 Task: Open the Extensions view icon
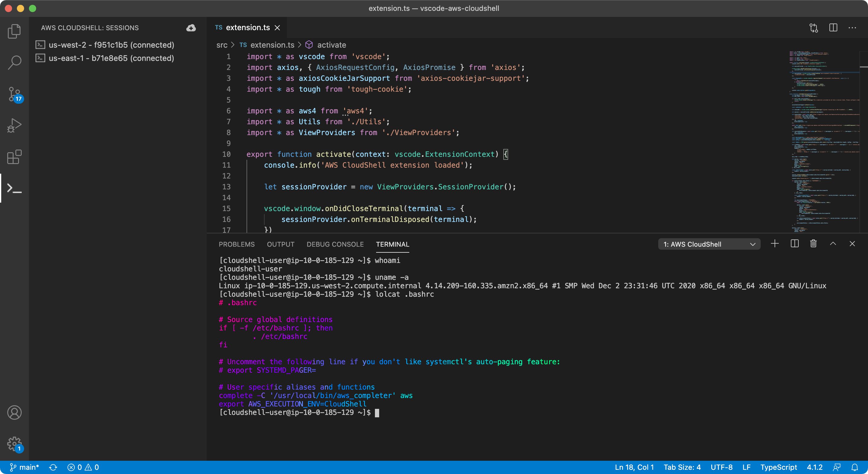(14, 157)
